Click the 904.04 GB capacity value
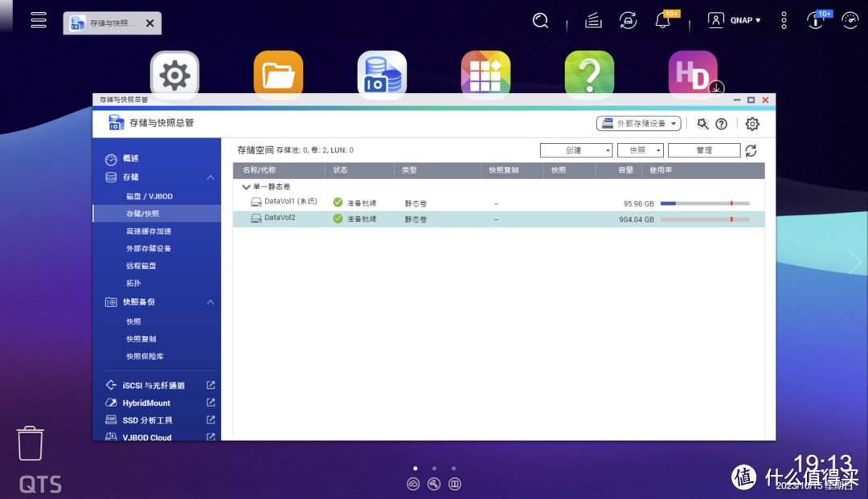Viewport: 868px width, 499px height. (x=636, y=219)
